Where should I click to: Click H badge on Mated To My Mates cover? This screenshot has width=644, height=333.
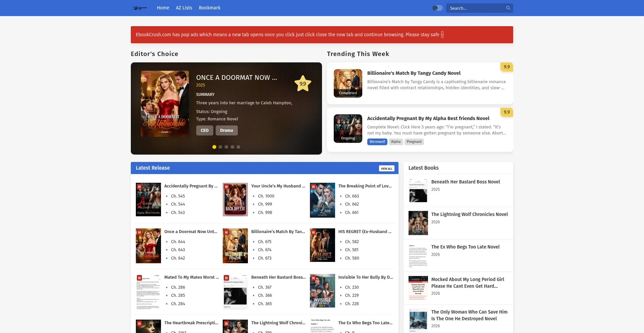pyautogui.click(x=140, y=278)
